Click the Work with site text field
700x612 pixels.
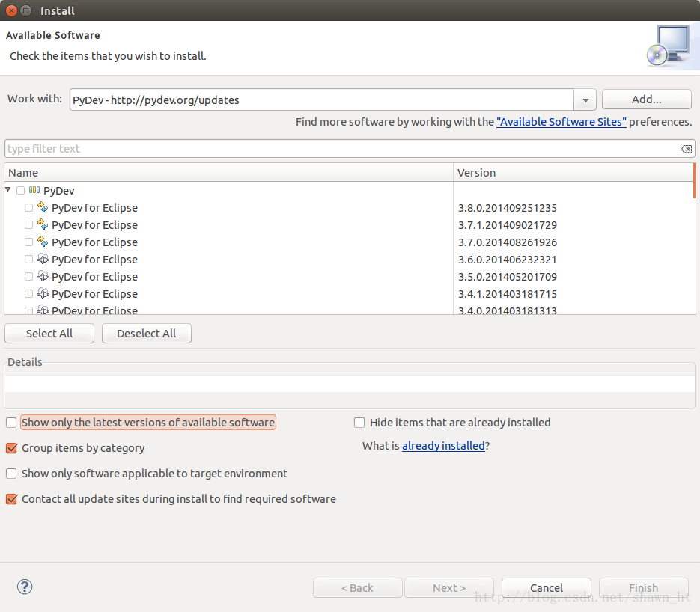(321, 100)
